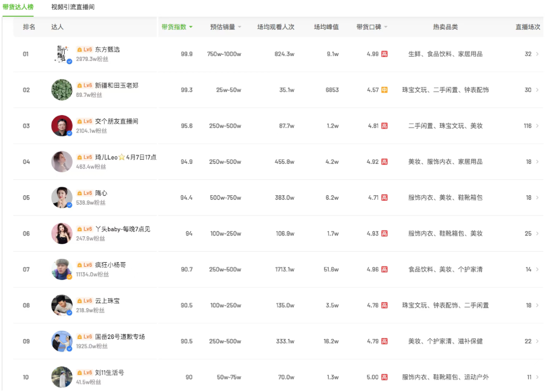This screenshot has width=545, height=392.
Task: Click 中 reputation badge for 新疆和田玉老郑
Action: pyautogui.click(x=385, y=90)
